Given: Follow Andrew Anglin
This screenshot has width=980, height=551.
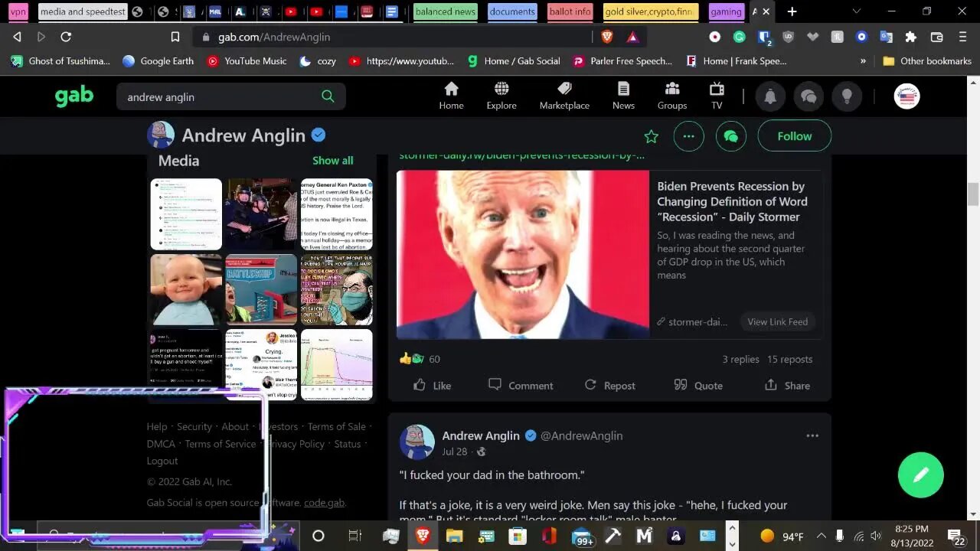Looking at the screenshot, I should coord(794,136).
